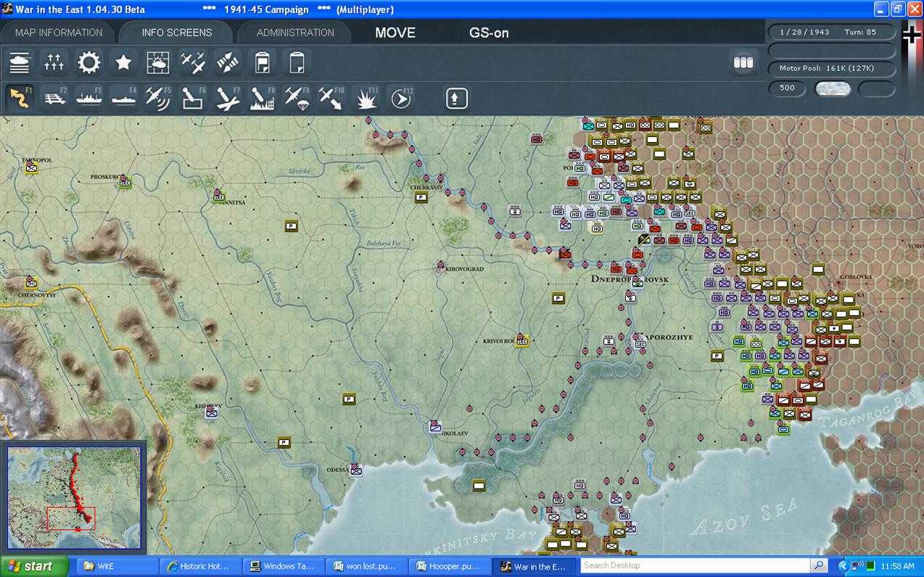The image size is (924, 577).
Task: Click the F12 end turn icon
Action: (400, 98)
